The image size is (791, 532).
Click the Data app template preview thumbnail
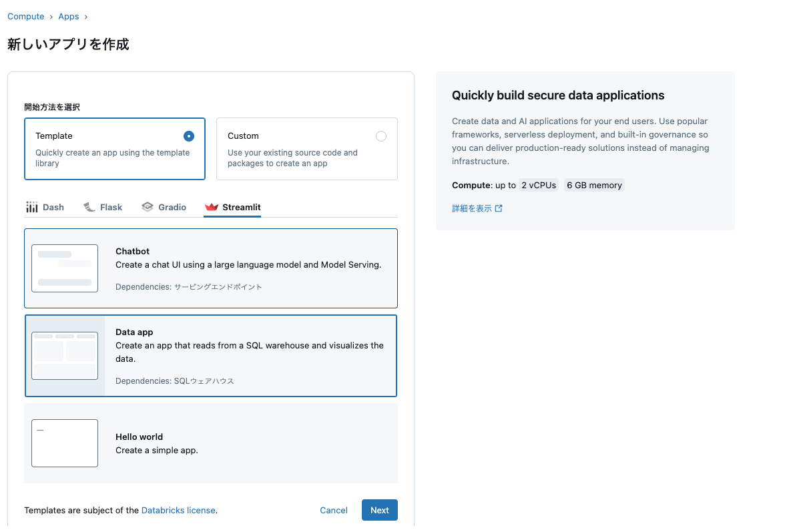coord(65,356)
